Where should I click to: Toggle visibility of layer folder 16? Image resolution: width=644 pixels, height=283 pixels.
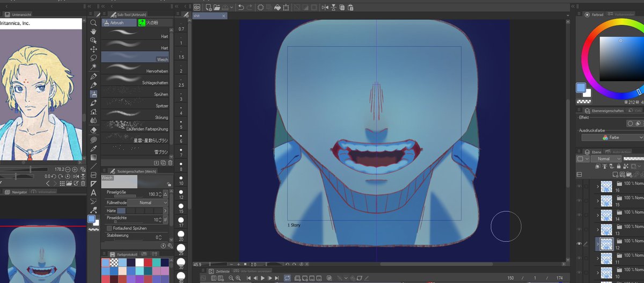(579, 186)
